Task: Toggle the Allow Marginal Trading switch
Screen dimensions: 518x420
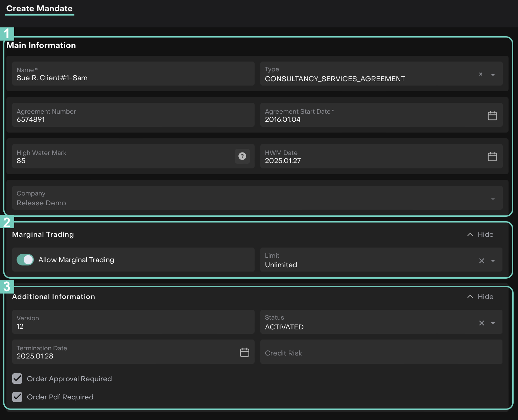Action: [x=25, y=260]
